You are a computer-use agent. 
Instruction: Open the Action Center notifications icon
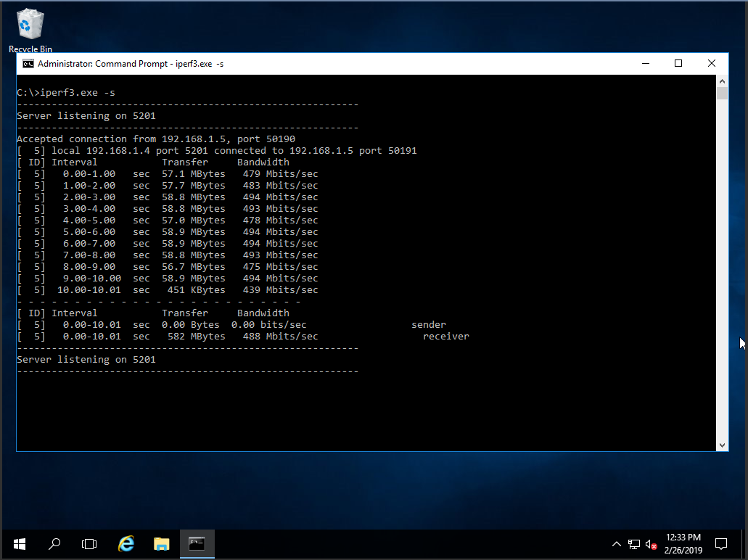[x=721, y=544]
